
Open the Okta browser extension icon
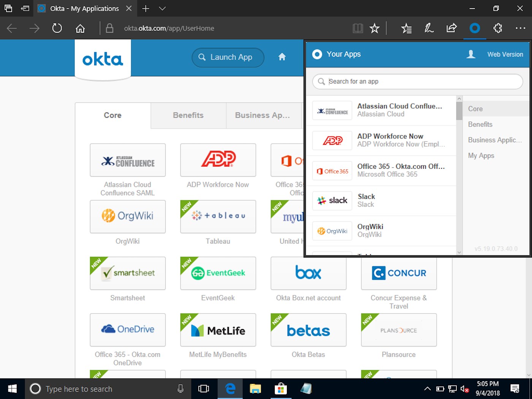(475, 28)
